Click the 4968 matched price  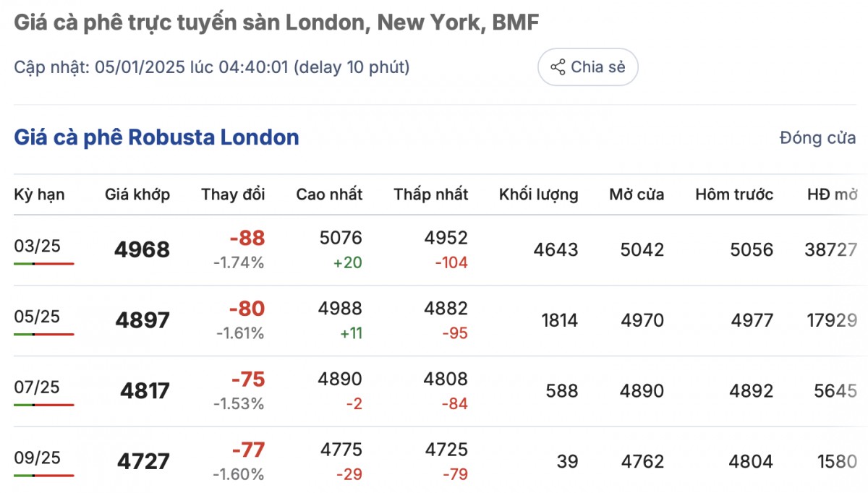point(142,250)
